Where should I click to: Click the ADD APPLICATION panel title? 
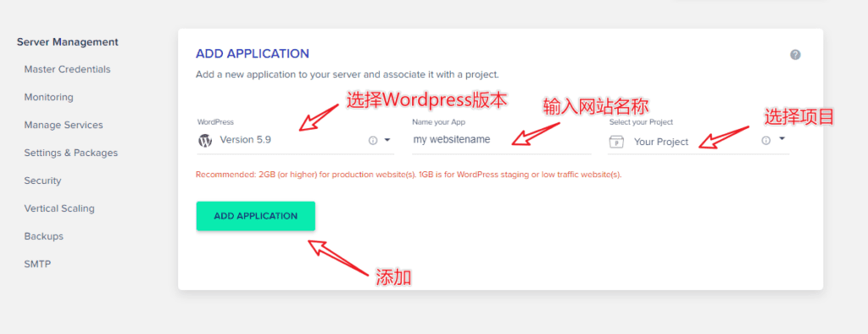(253, 53)
